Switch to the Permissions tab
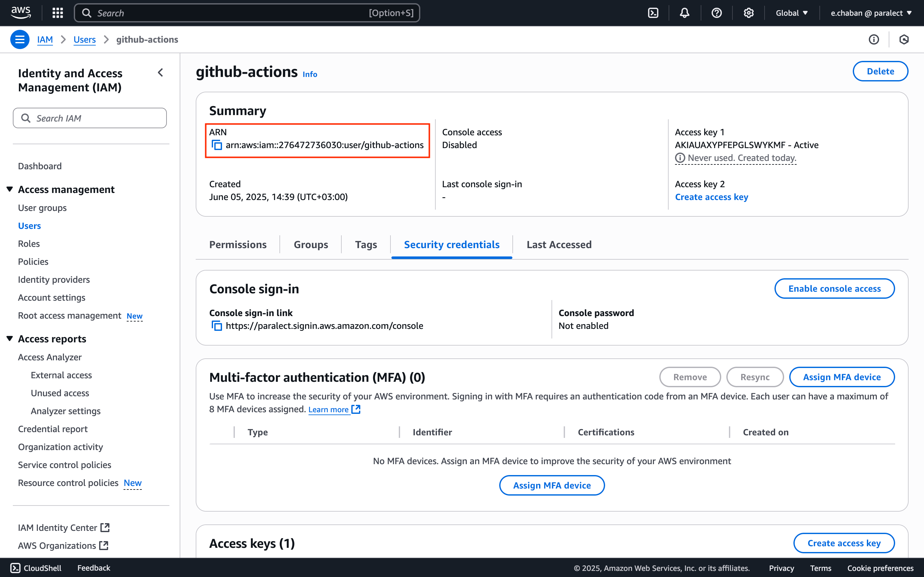This screenshot has height=577, width=924. (x=238, y=245)
